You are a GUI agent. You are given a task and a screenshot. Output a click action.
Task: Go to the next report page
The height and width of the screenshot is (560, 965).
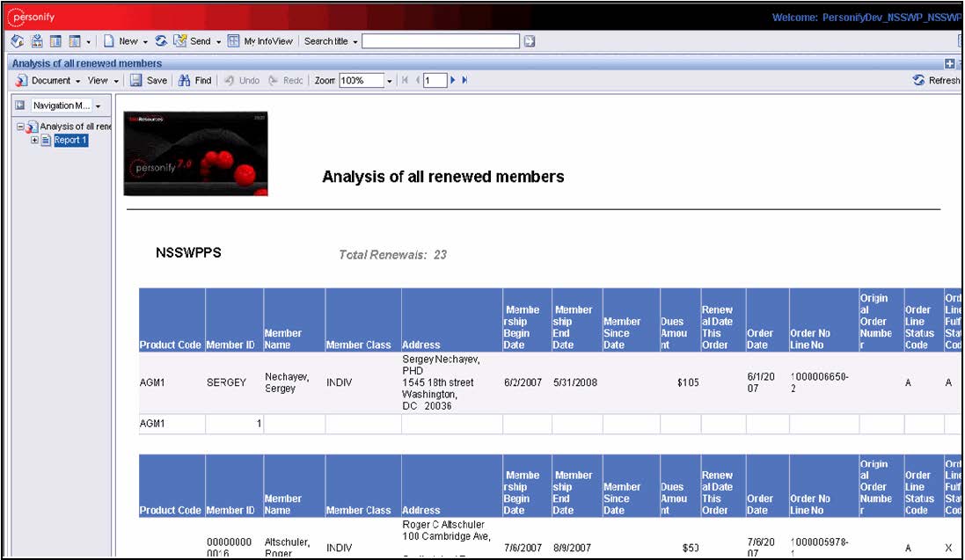click(454, 80)
